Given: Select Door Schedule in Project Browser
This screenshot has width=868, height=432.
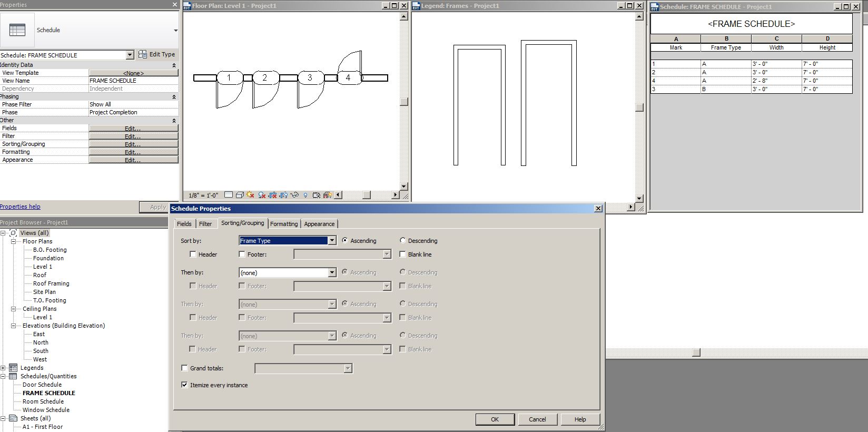Looking at the screenshot, I should click(x=42, y=385).
